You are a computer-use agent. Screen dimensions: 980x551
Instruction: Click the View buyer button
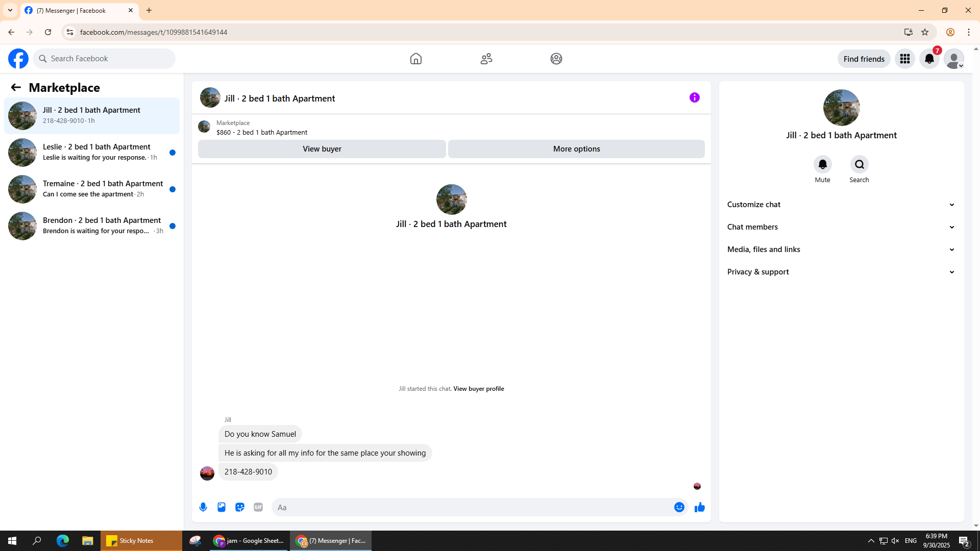322,149
